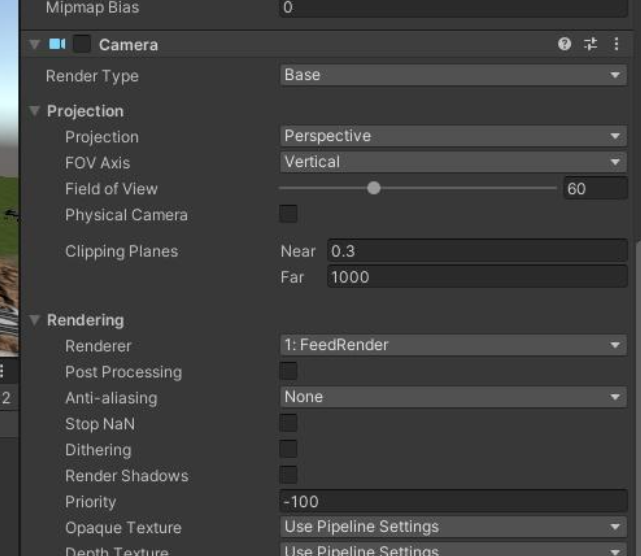Screen dimensions: 641x556
Task: Open the Render Type dropdown
Action: [x=453, y=75]
